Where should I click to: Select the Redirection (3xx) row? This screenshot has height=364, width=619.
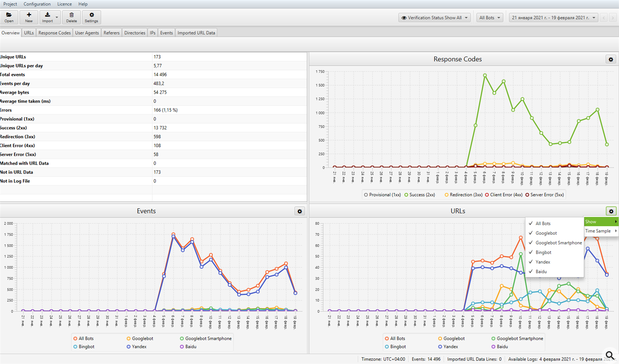(153, 136)
